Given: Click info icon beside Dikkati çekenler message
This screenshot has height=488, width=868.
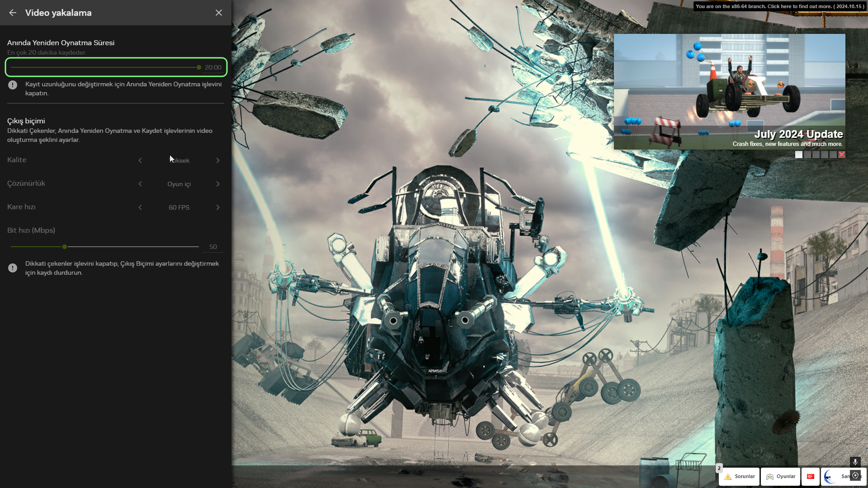Looking at the screenshot, I should [x=13, y=268].
